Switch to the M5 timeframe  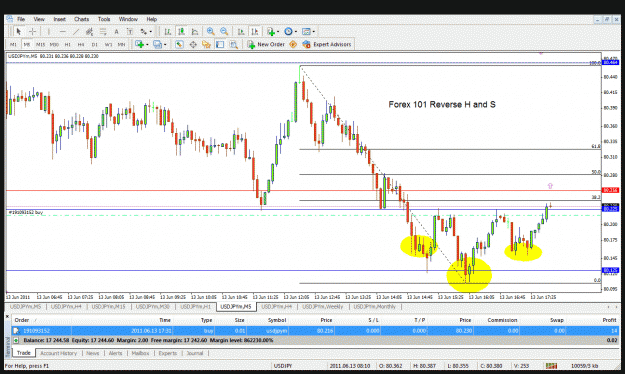(x=27, y=45)
